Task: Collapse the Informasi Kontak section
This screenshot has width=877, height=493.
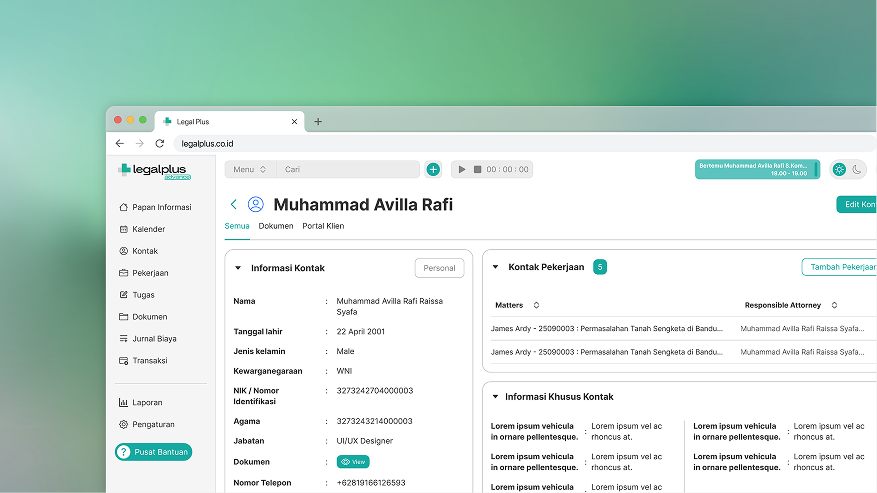Action: 238,268
